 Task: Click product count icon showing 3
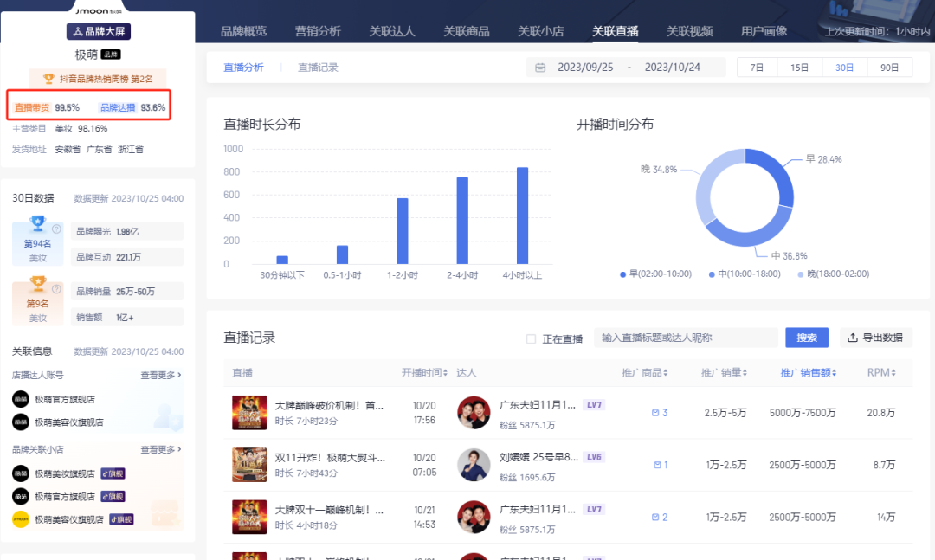(x=655, y=413)
